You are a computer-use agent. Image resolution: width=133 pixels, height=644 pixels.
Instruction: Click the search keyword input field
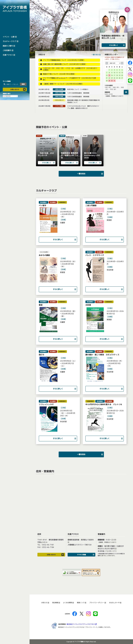pos(12,84)
